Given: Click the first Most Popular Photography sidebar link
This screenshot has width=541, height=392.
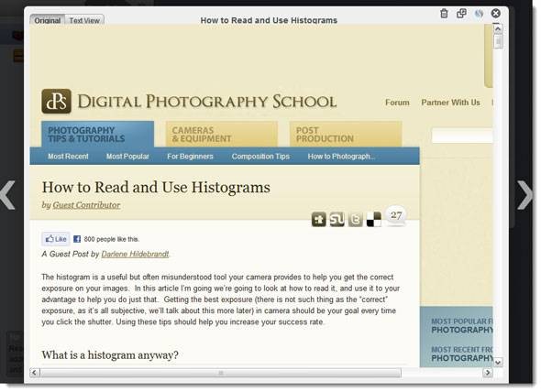Looking at the screenshot, I should pos(462,325).
